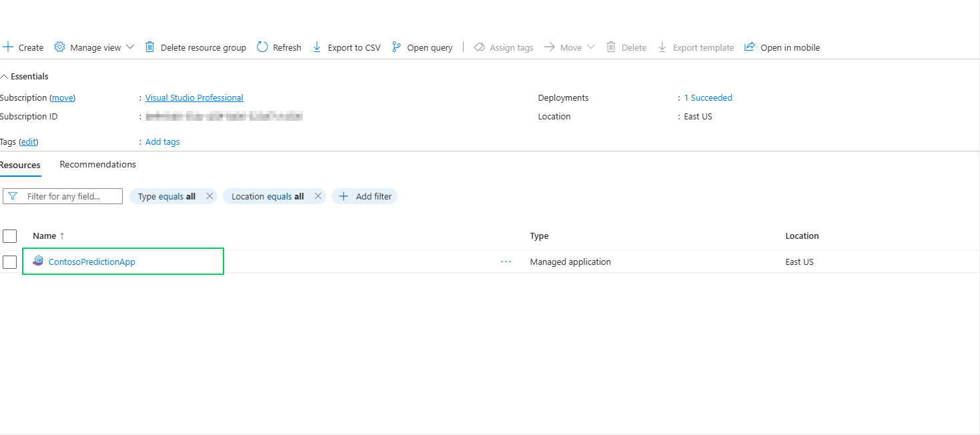
Task: Select the Resources tab
Action: [x=20, y=165]
